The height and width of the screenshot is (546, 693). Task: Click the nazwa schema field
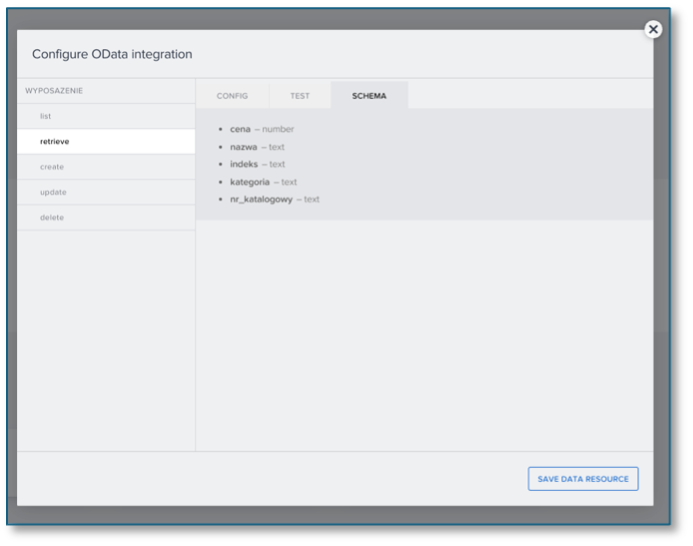243,147
